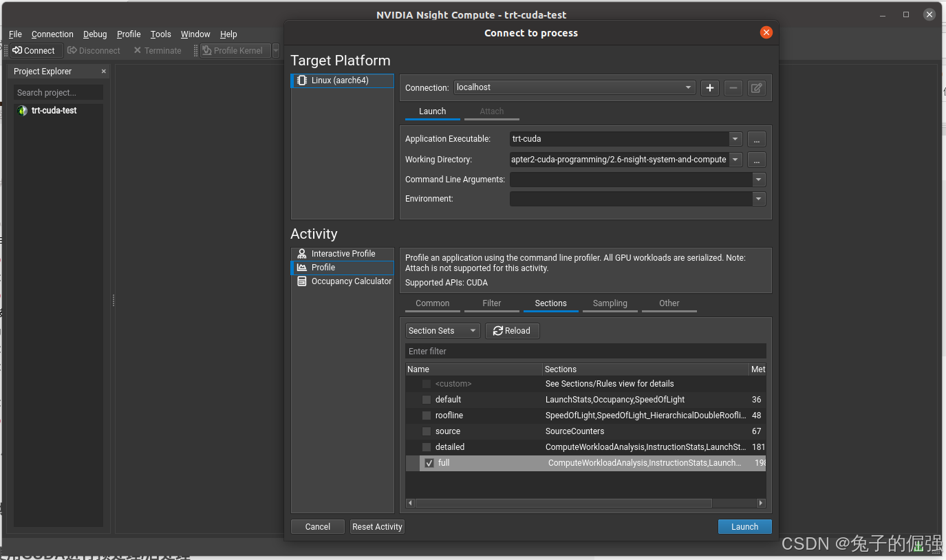
Task: Click the Name column header
Action: click(474, 369)
